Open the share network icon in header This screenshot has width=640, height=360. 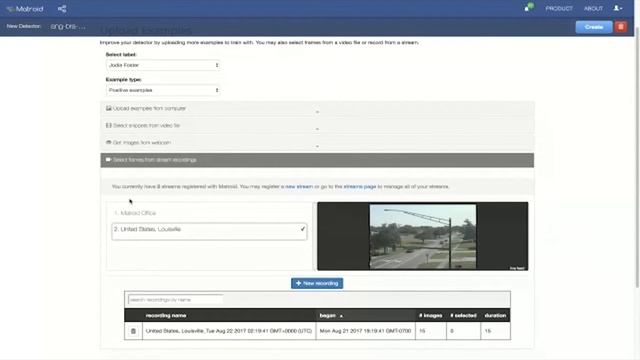click(x=62, y=9)
